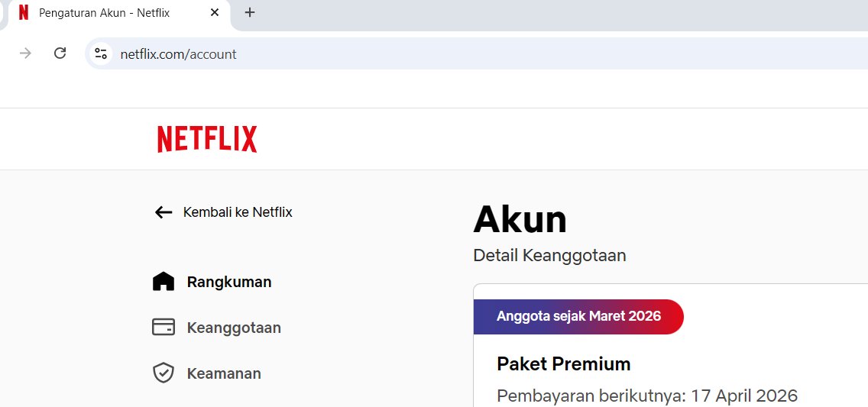Click the Akun page heading
The image size is (868, 407).
pos(520,220)
